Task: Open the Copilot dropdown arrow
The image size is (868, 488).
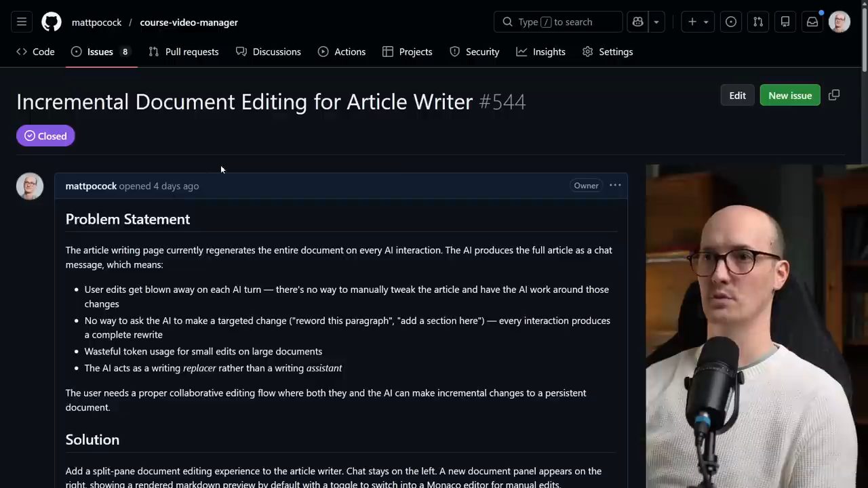Action: pos(656,22)
